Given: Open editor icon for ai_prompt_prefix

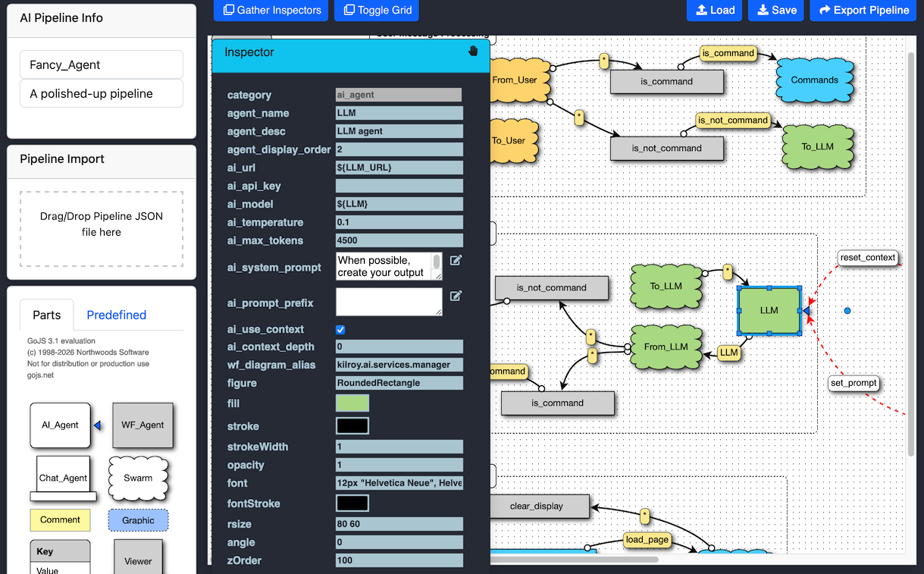Looking at the screenshot, I should tap(456, 296).
